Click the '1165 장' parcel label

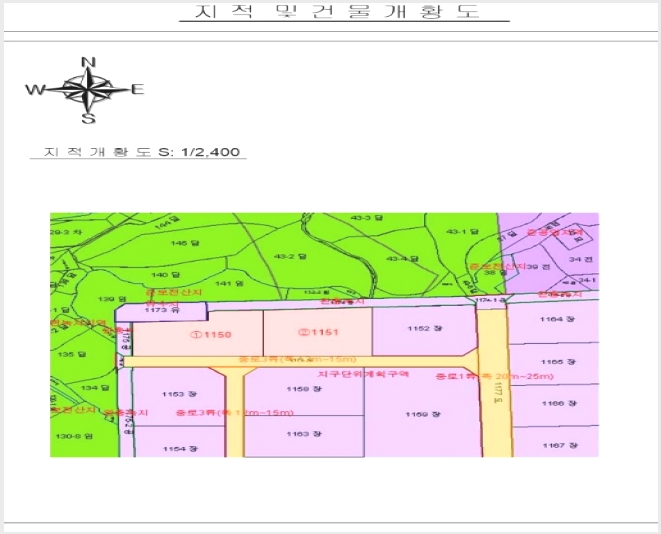point(558,362)
